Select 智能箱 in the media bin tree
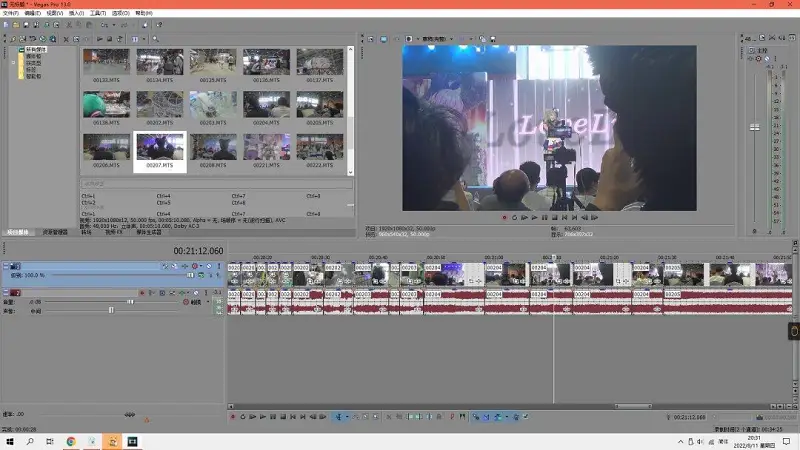800x450 pixels. point(33,76)
